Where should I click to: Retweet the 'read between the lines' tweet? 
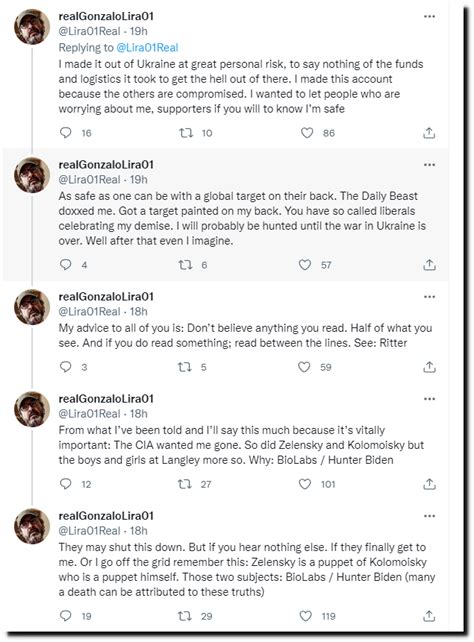coord(185,367)
